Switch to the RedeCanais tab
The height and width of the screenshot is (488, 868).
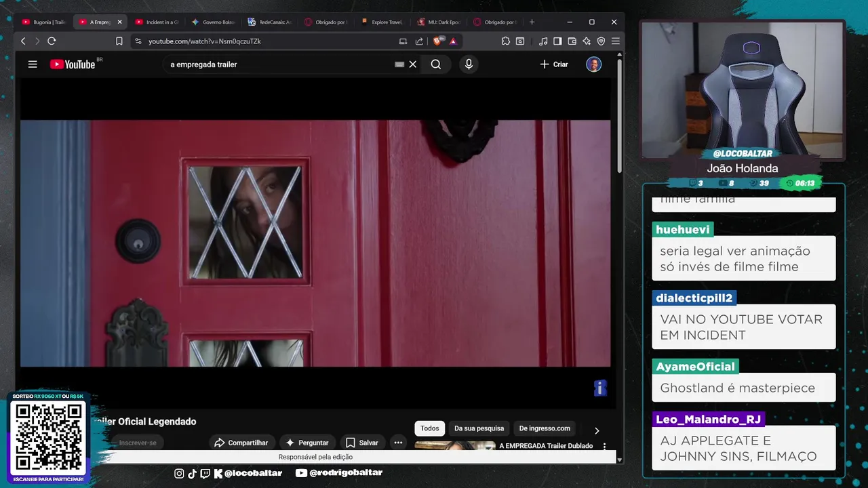(x=269, y=22)
